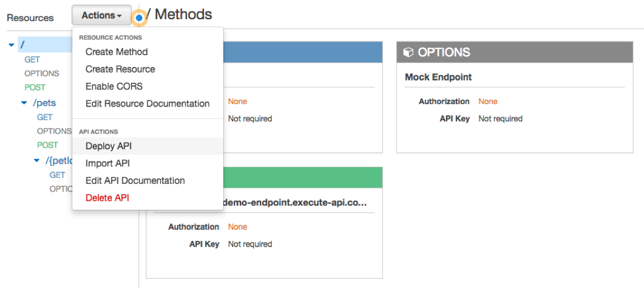Select GET method under root resource
Screen dimensions: 644x288
click(x=32, y=59)
